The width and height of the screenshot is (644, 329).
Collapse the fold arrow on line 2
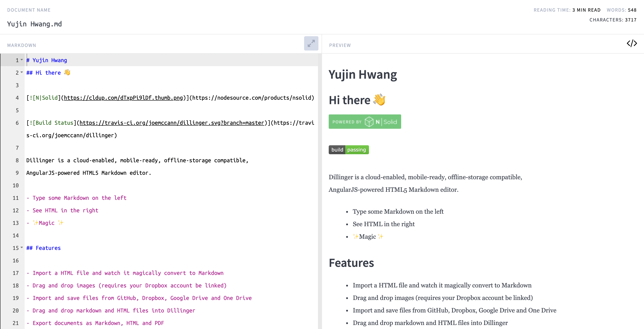(22, 72)
